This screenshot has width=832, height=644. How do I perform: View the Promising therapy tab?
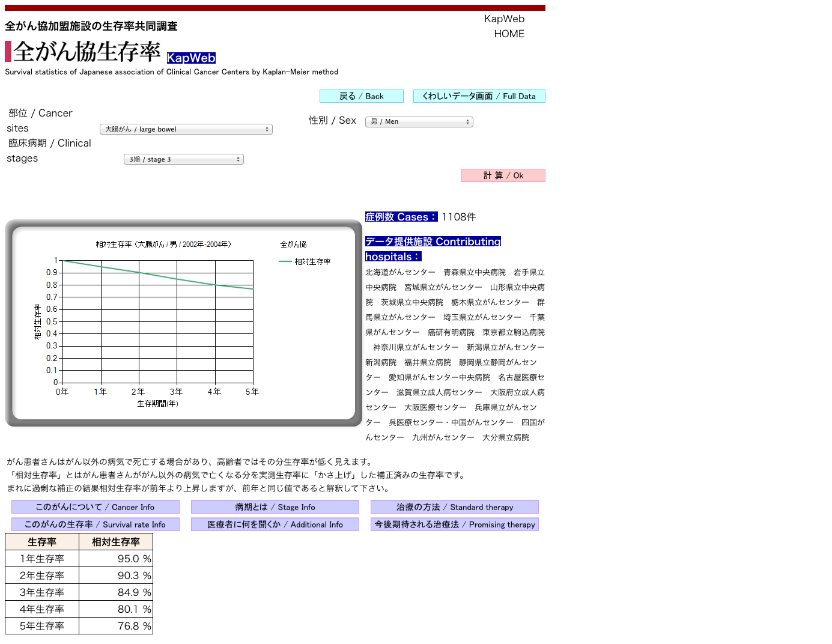(x=454, y=524)
